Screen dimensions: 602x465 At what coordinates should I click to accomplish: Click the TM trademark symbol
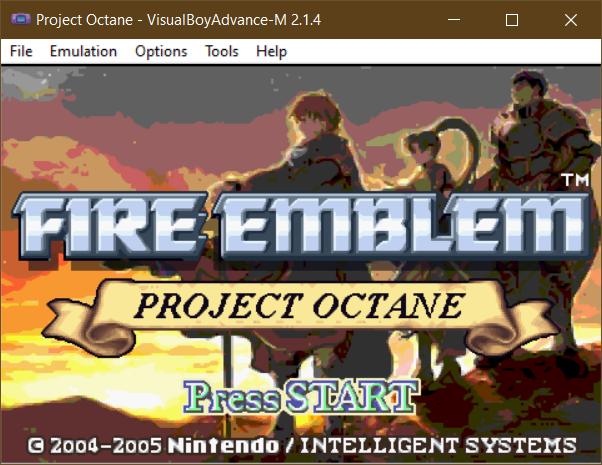tap(576, 180)
